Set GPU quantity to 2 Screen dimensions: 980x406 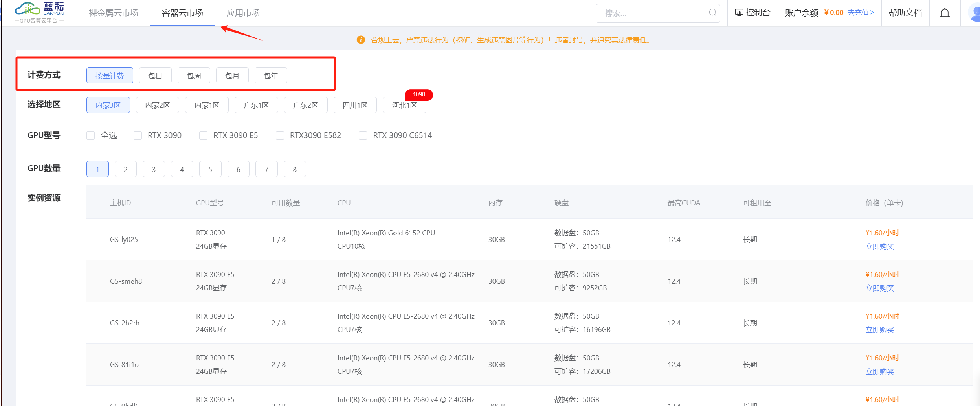(126, 169)
